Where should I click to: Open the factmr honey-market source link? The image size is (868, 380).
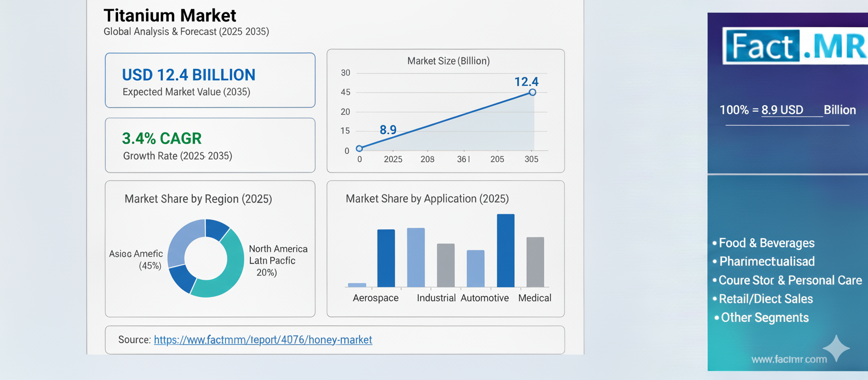pyautogui.click(x=263, y=340)
